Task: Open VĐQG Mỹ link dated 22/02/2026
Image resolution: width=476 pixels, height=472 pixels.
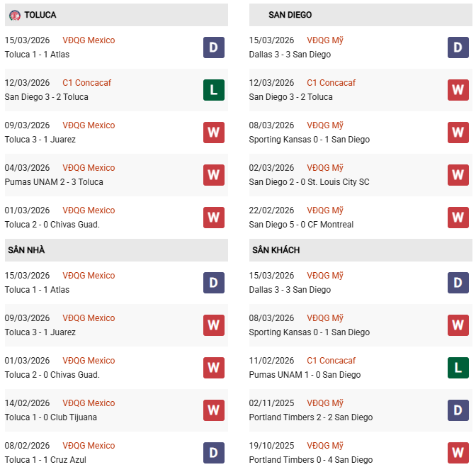Action: tap(325, 210)
